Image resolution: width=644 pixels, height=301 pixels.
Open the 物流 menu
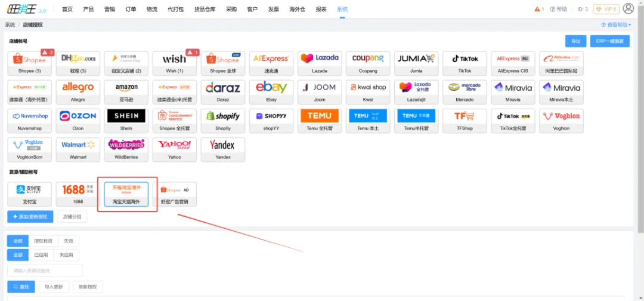pos(152,9)
